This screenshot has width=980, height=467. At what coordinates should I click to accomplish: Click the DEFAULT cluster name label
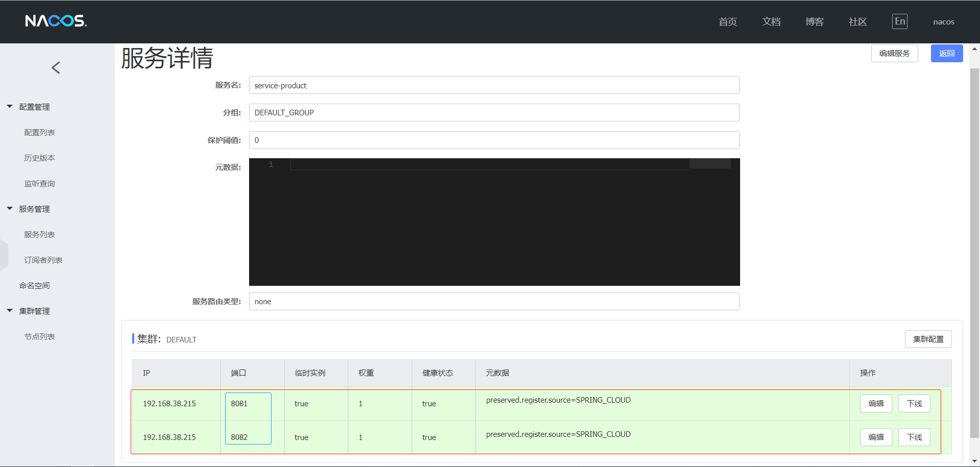[x=181, y=339]
